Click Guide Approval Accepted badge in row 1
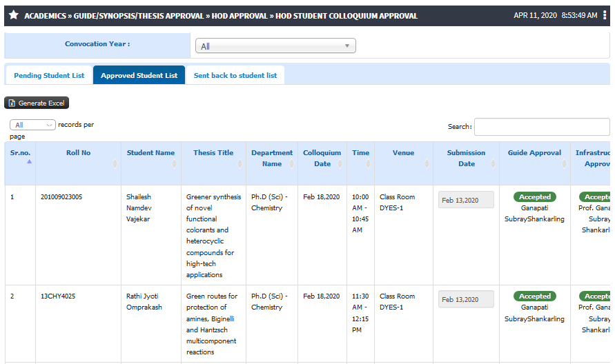This screenshot has width=615, height=364. click(535, 196)
